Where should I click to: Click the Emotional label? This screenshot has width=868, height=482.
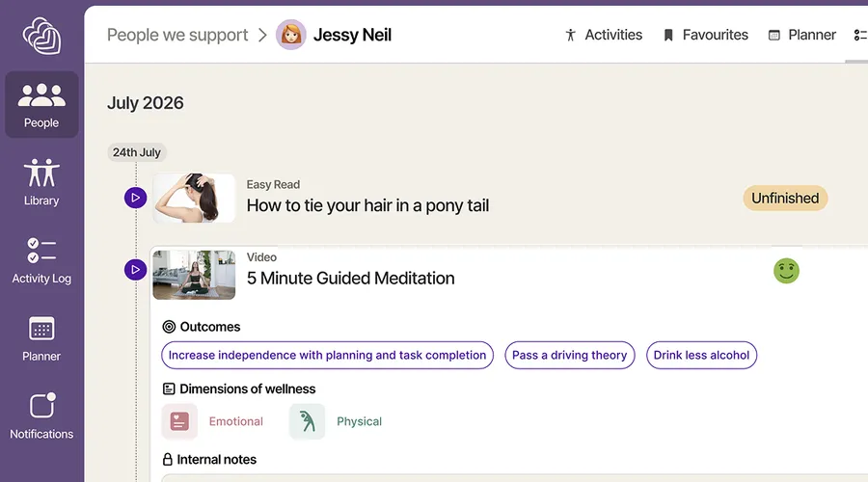(x=236, y=421)
